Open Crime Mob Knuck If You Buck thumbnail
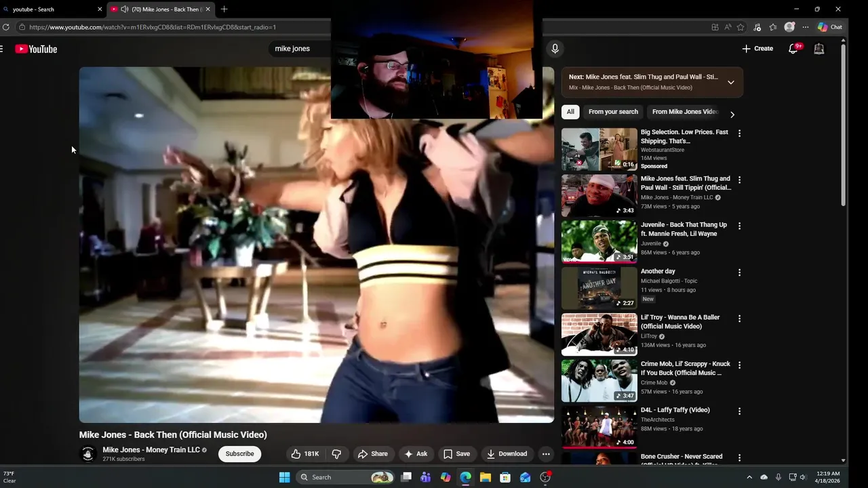 point(599,381)
